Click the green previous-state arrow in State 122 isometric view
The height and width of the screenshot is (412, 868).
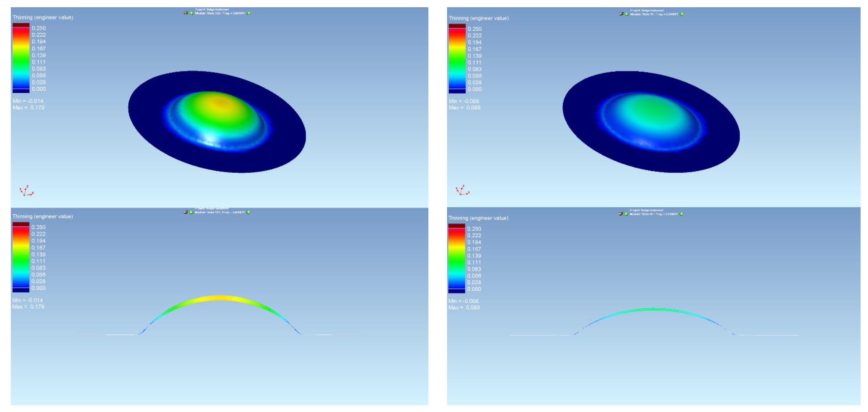coord(191,13)
